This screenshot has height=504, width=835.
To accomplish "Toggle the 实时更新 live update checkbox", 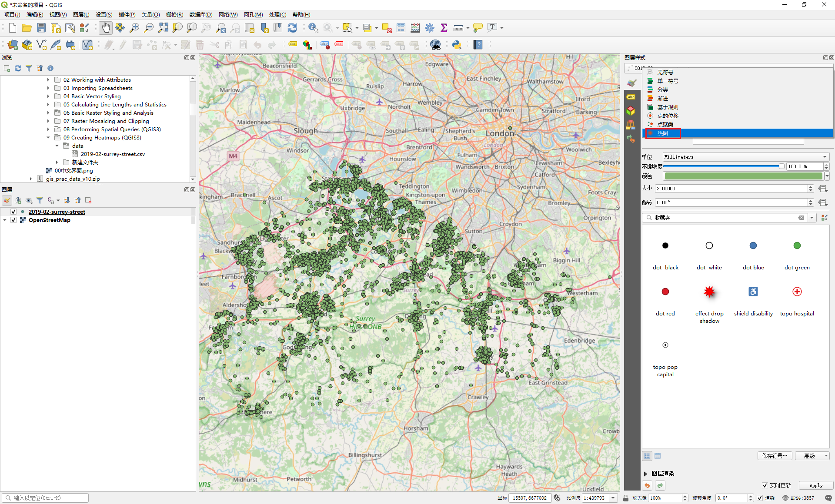I will [x=765, y=485].
